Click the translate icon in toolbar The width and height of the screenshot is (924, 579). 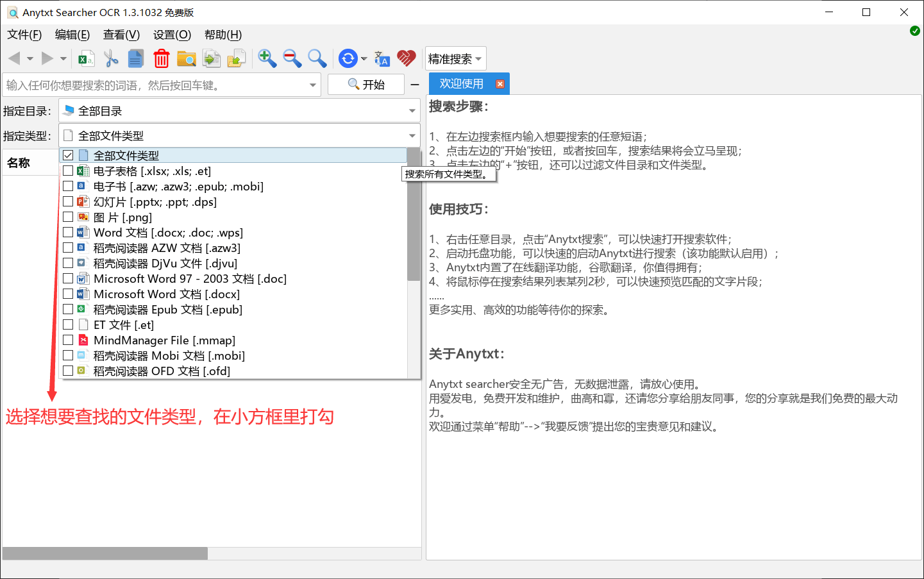(382, 59)
